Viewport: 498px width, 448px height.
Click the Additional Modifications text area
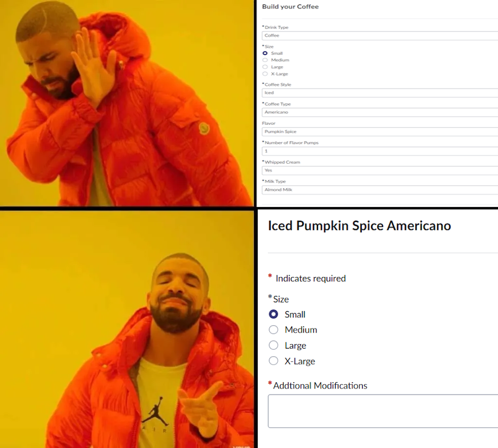click(x=383, y=411)
